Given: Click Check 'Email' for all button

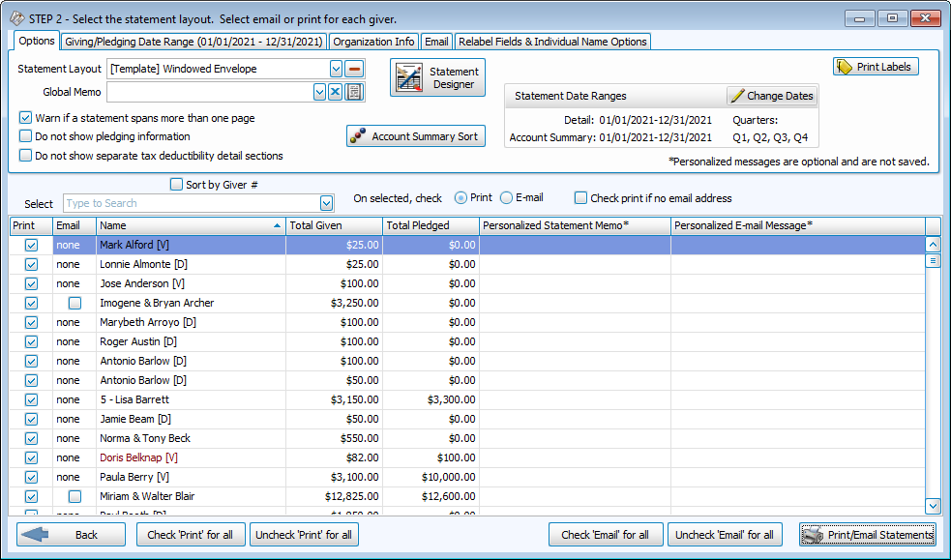Looking at the screenshot, I should point(606,534).
